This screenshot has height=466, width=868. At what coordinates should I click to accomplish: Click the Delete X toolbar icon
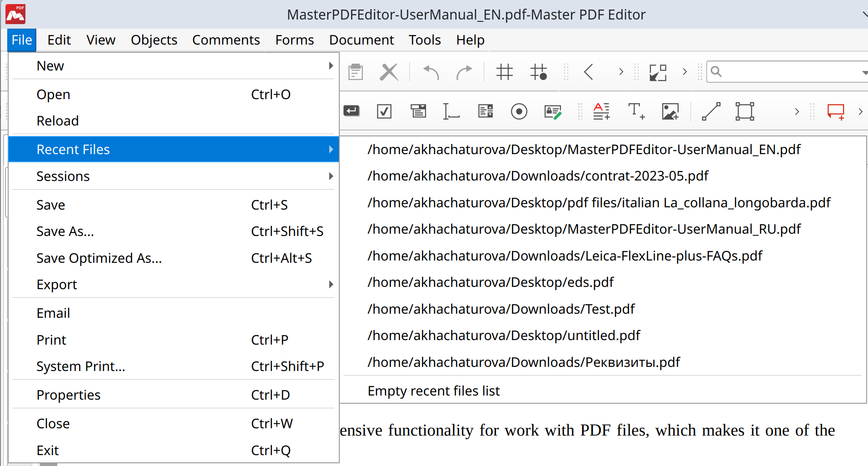pyautogui.click(x=389, y=72)
